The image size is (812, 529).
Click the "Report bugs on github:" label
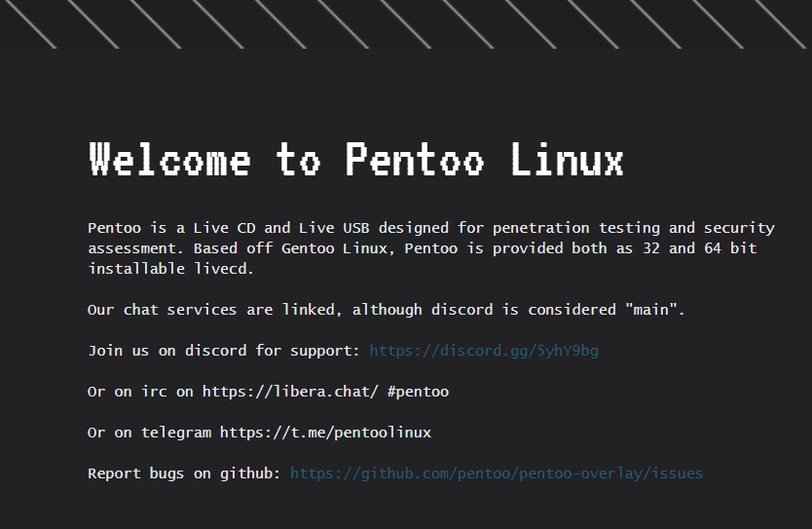click(x=184, y=473)
